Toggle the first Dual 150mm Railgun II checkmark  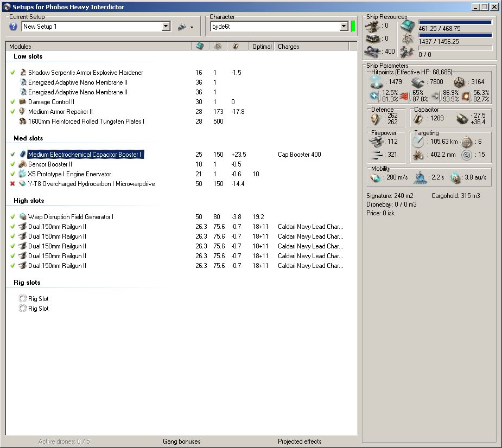tap(12, 227)
